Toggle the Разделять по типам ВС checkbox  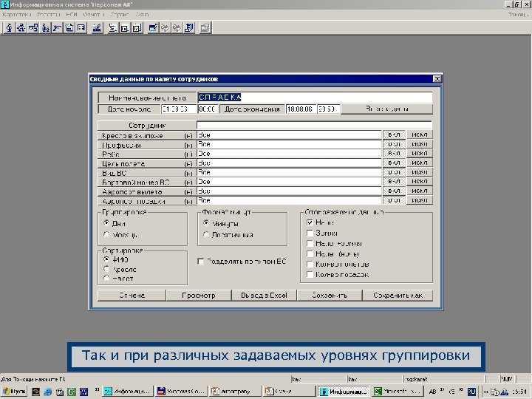pyautogui.click(x=201, y=262)
